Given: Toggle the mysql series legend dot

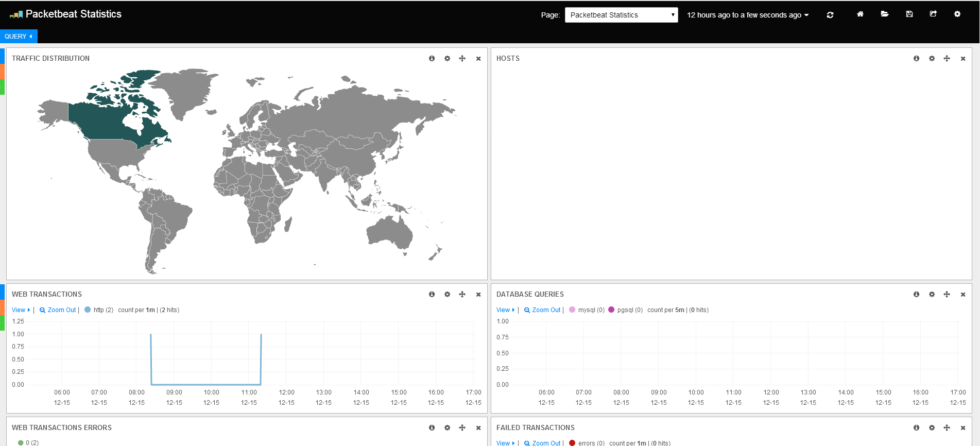Looking at the screenshot, I should point(572,310).
